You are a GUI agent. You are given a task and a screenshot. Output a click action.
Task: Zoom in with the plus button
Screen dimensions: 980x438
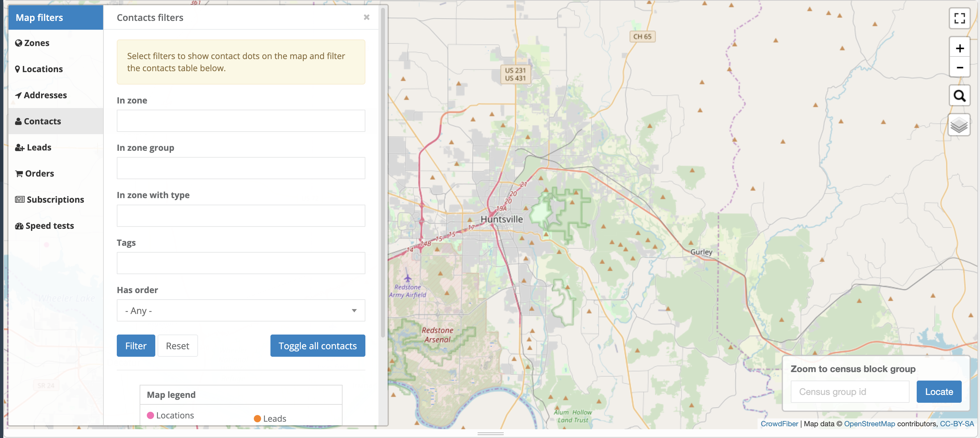click(959, 48)
